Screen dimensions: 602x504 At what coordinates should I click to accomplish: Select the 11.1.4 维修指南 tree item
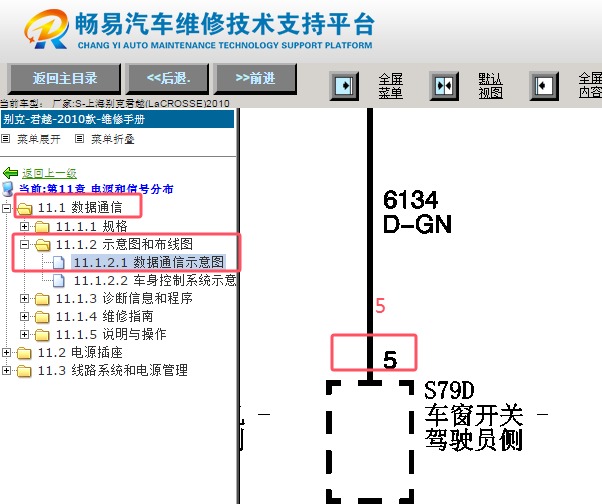click(x=104, y=316)
